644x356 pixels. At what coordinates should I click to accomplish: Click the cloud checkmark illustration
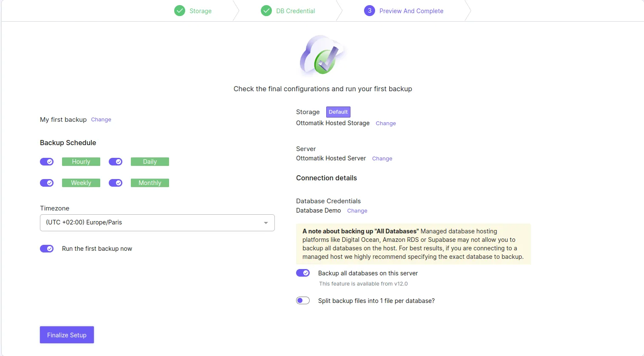(322, 56)
